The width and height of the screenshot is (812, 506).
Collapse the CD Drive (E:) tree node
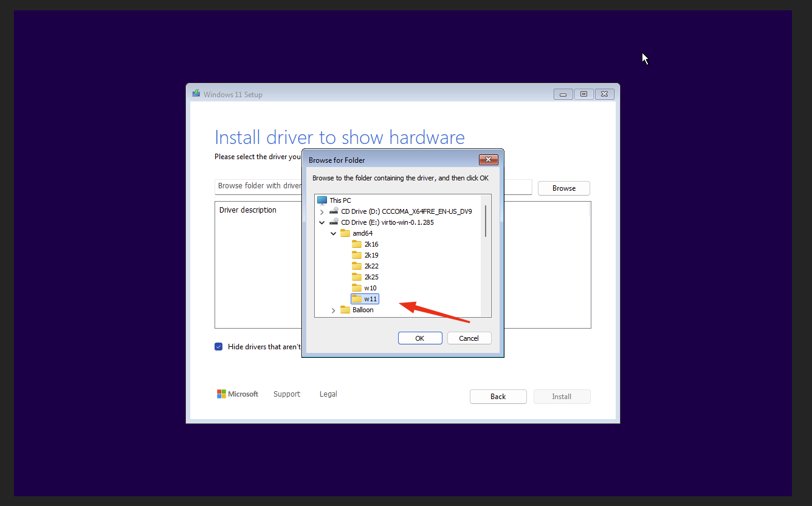(322, 222)
